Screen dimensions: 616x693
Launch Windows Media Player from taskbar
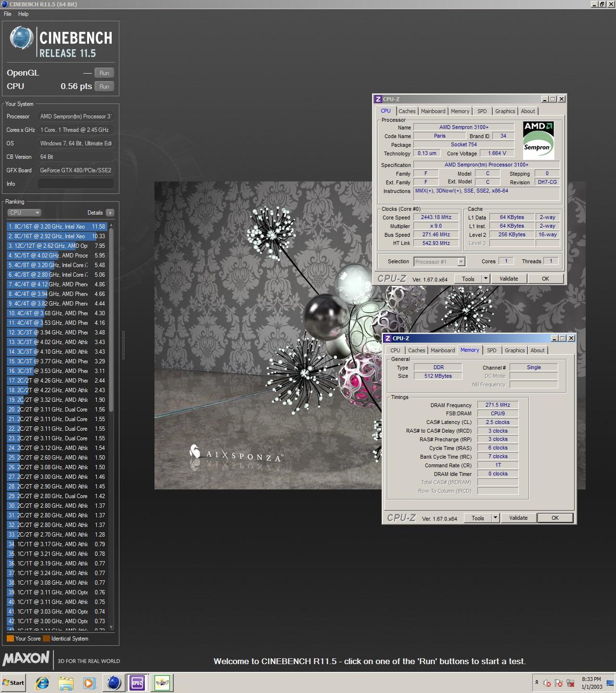pyautogui.click(x=89, y=682)
